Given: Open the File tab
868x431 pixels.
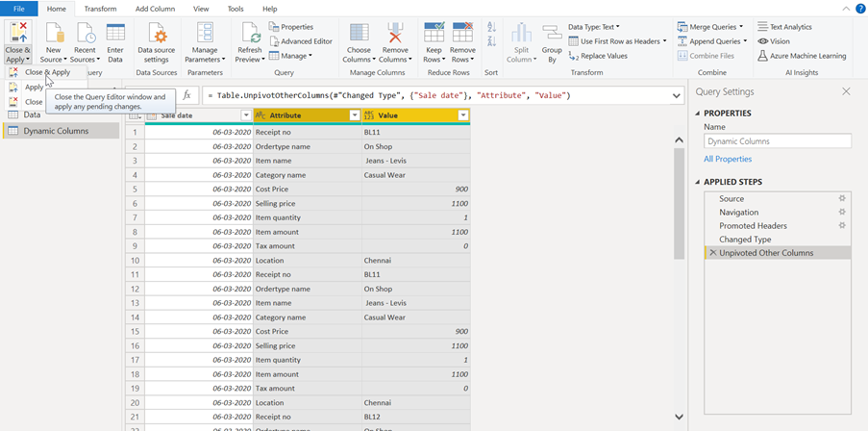Looking at the screenshot, I should click(19, 9).
